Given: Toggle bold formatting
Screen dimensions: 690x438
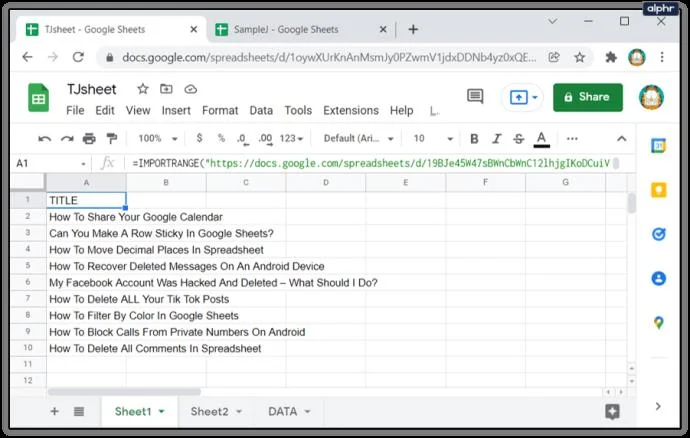Looking at the screenshot, I should (x=474, y=139).
